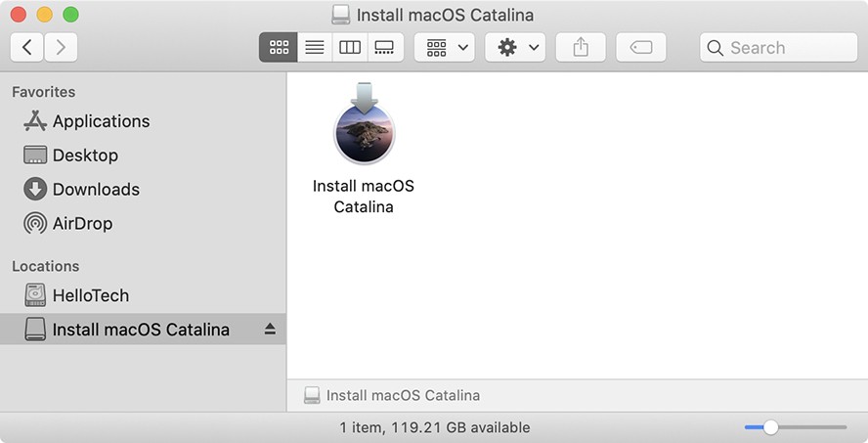Click the Edit Tags toolbar button

coord(641,47)
